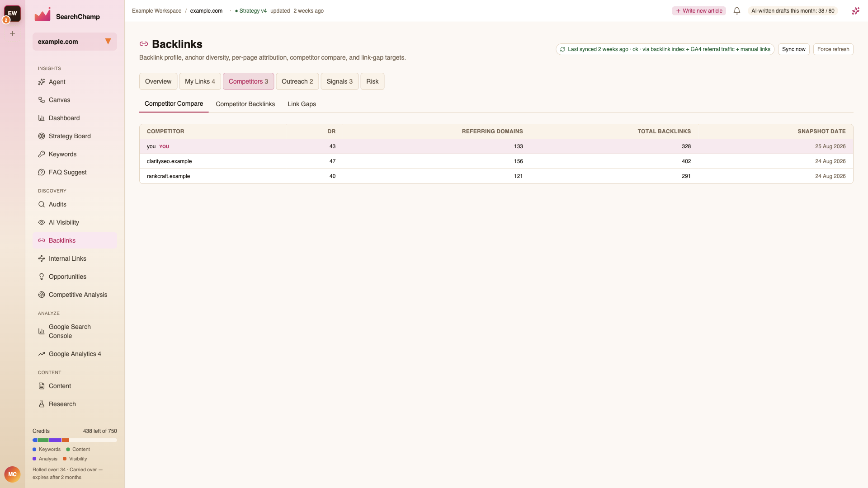868x488 pixels.
Task: Click Write new article button
Action: pos(699,11)
